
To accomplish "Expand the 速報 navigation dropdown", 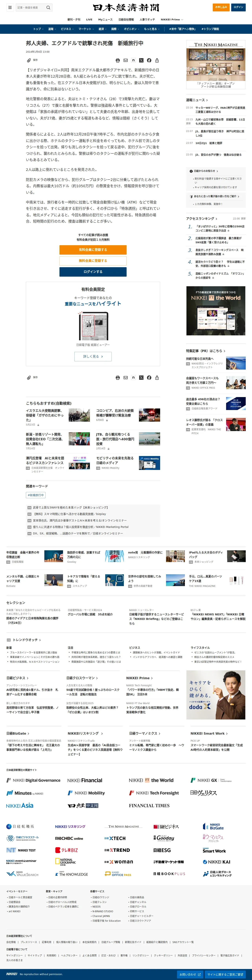I will click(x=52, y=29).
